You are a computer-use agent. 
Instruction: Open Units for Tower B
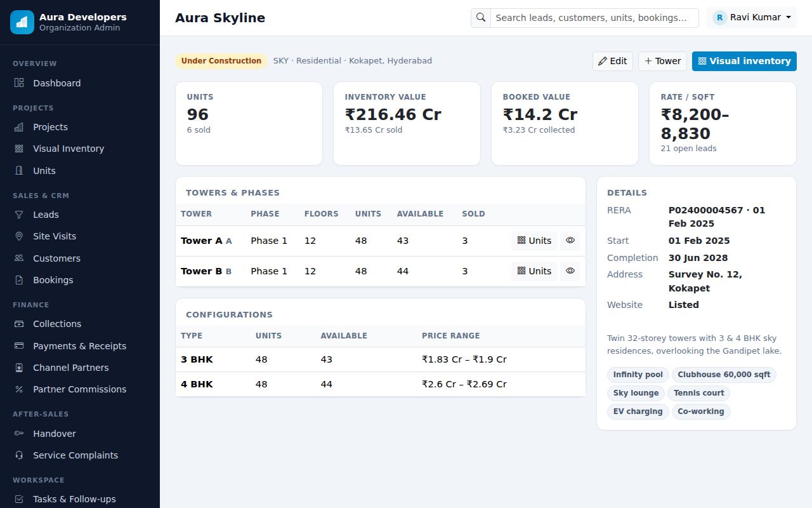(x=534, y=271)
